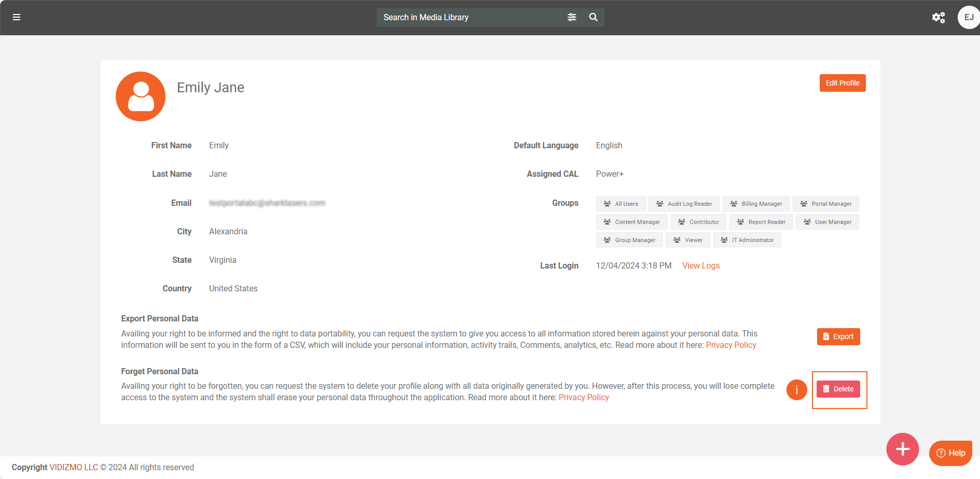Screen dimensions: 980x479
Task: Open the View Logs link
Action: [700, 265]
